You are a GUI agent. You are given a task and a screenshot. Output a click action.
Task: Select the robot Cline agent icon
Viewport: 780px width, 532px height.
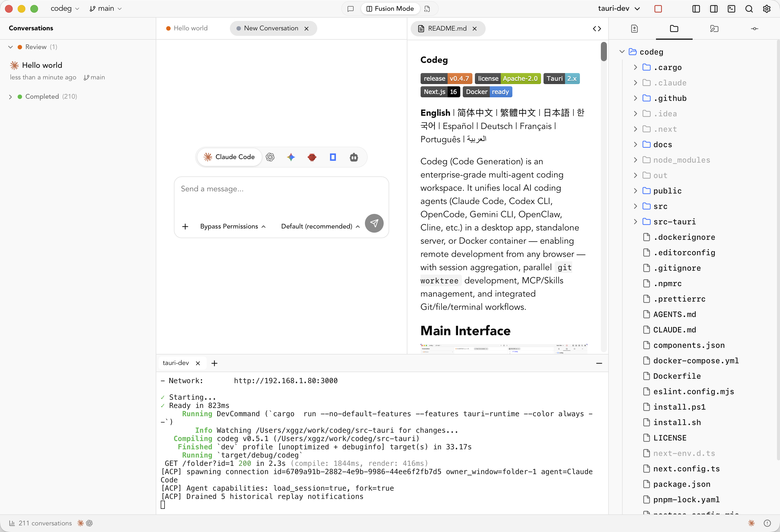pos(354,157)
